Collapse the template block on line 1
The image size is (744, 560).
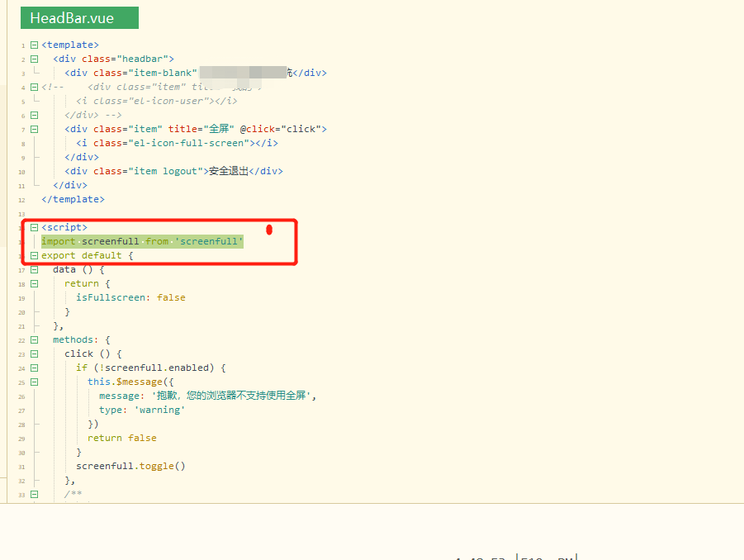33,45
